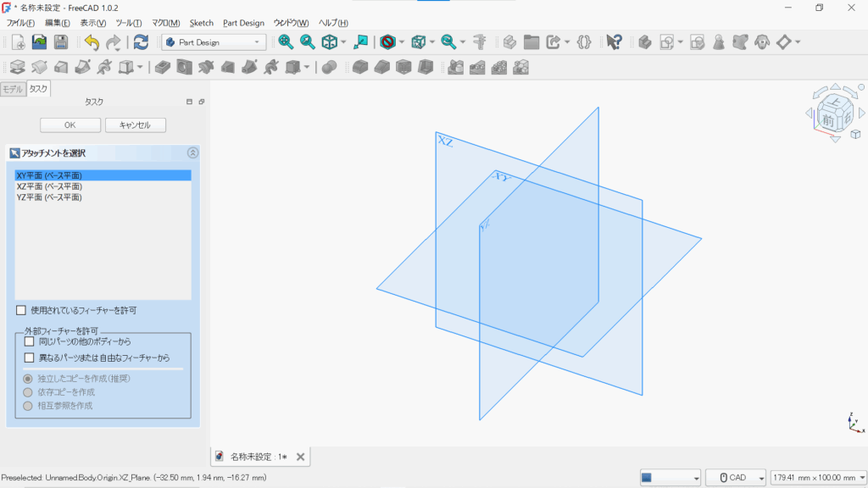Open the Sketch menu
Viewport: 868px width, 488px height.
pos(202,23)
